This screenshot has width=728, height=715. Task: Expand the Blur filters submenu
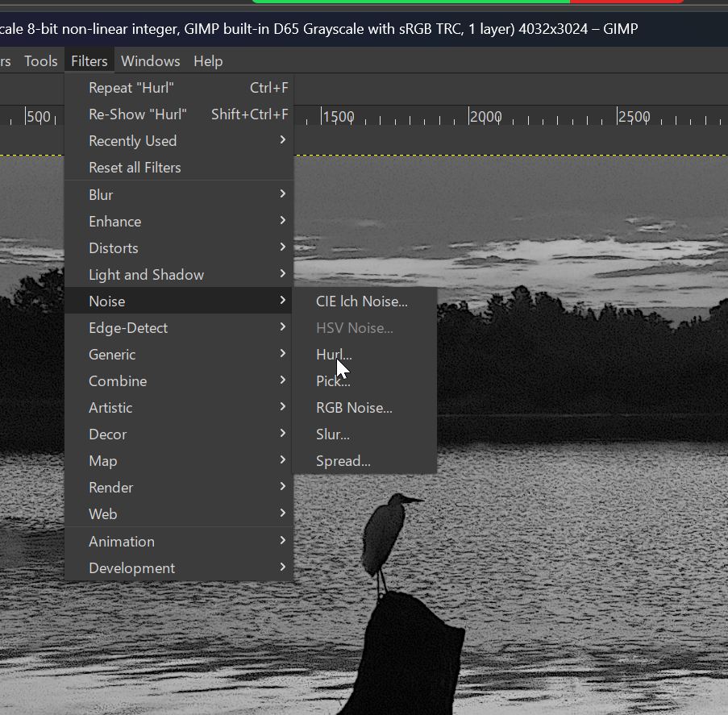click(x=101, y=194)
